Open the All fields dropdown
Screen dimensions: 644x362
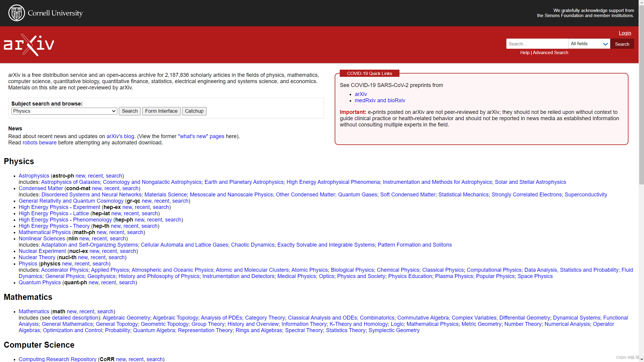point(589,44)
